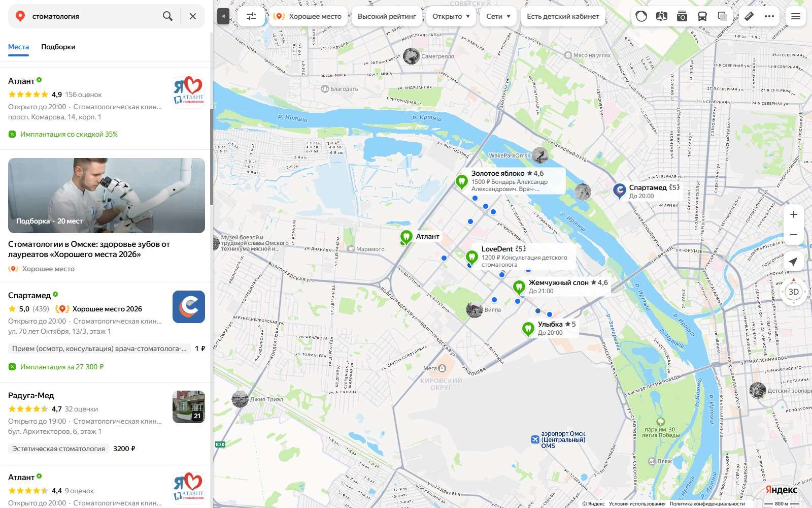Viewport: 812px width, 508px height.
Task: Open the "Имплантация со скидкой 35%" offer
Action: tap(69, 134)
